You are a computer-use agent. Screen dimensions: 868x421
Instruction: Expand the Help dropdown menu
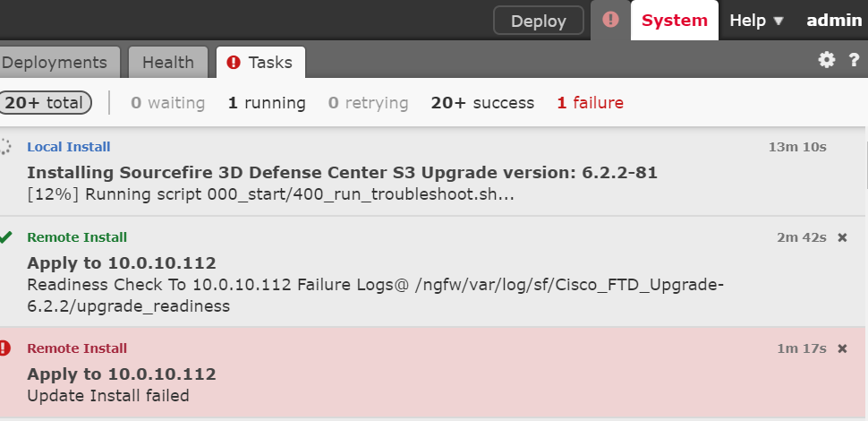[756, 21]
